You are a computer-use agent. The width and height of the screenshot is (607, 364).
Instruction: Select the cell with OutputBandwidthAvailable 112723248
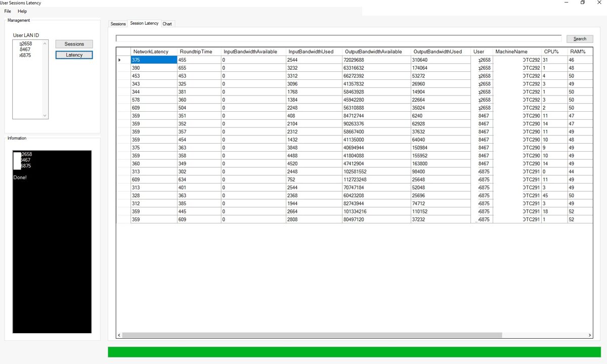376,179
